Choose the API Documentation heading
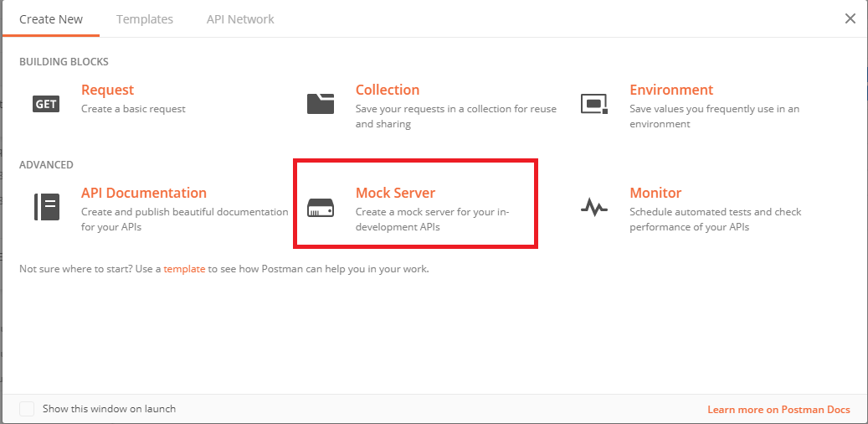The width and height of the screenshot is (868, 424). coord(144,193)
